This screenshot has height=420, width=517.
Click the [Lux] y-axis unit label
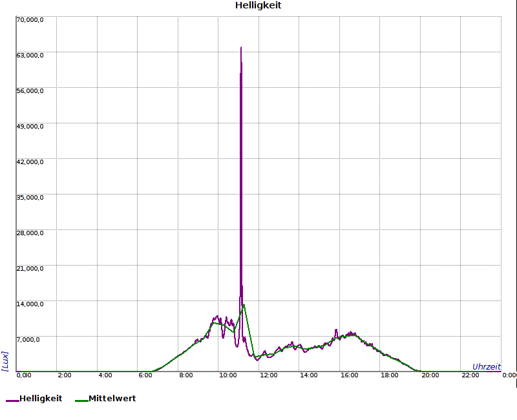point(5,361)
